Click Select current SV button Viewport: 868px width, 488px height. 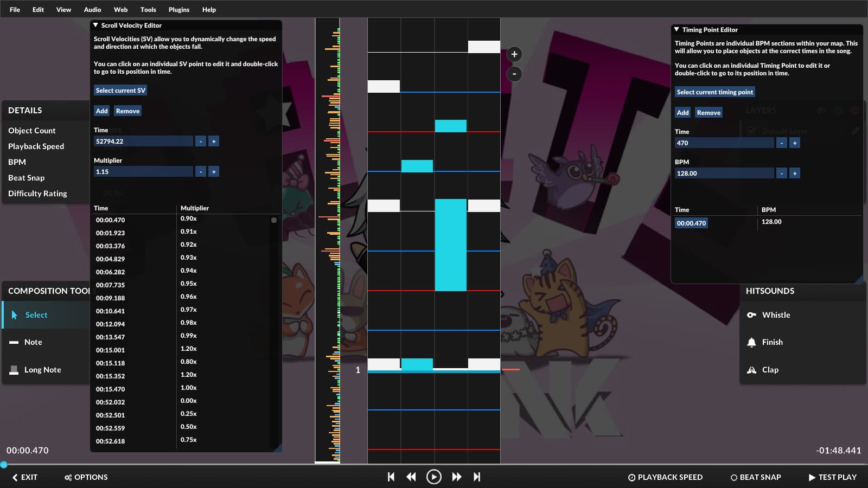coord(120,91)
